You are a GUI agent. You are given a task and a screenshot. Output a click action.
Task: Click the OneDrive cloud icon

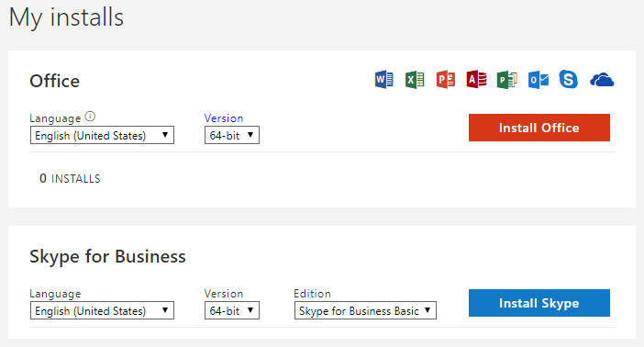[602, 80]
